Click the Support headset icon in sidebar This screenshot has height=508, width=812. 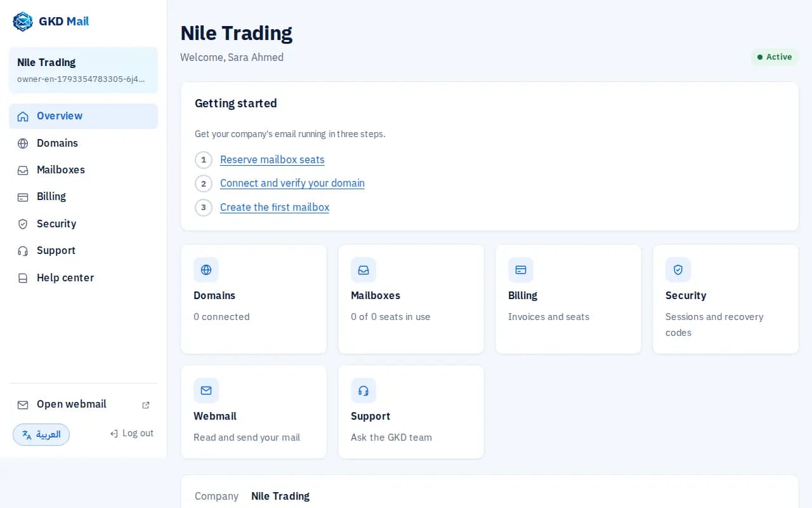click(x=23, y=251)
